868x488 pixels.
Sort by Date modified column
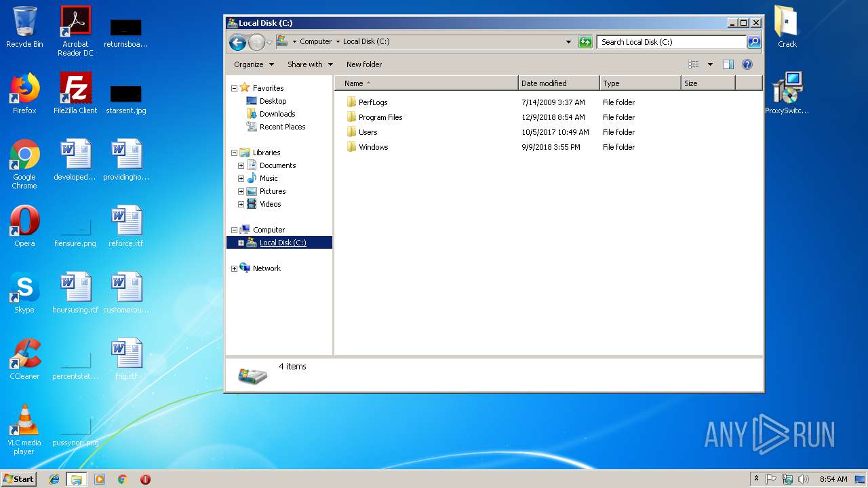tap(559, 83)
